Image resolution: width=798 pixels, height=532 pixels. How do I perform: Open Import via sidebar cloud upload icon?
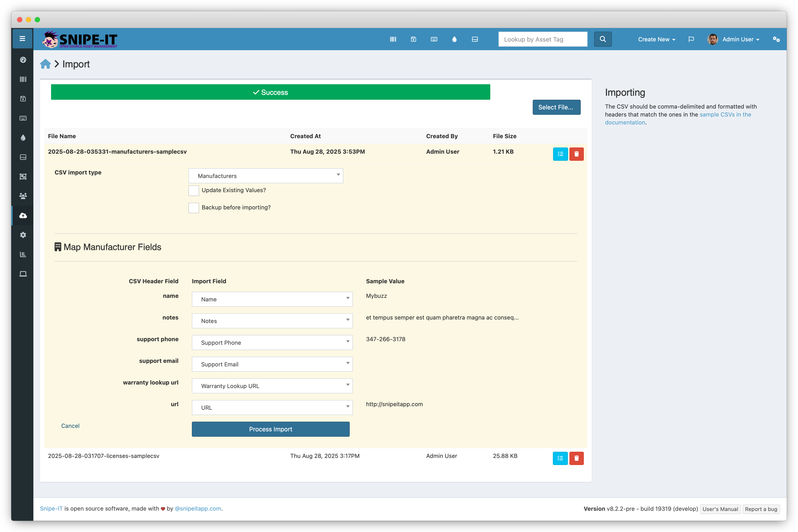pos(23,216)
